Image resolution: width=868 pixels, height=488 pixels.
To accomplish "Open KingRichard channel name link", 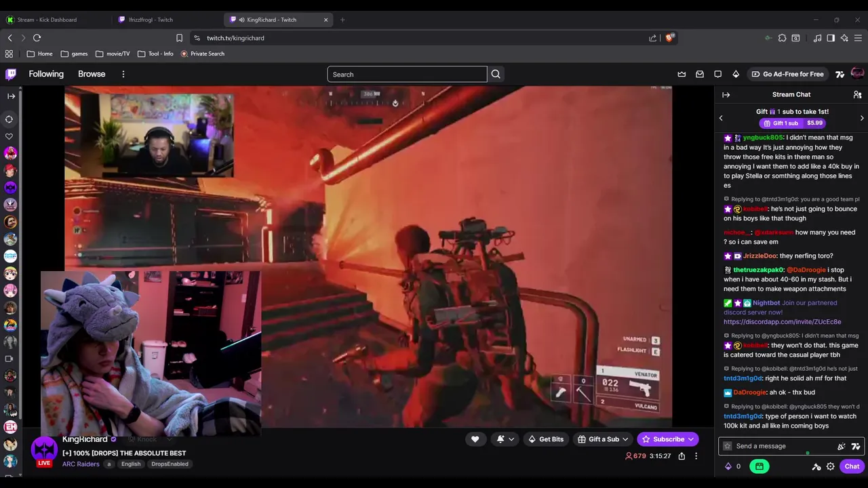I will tap(85, 439).
